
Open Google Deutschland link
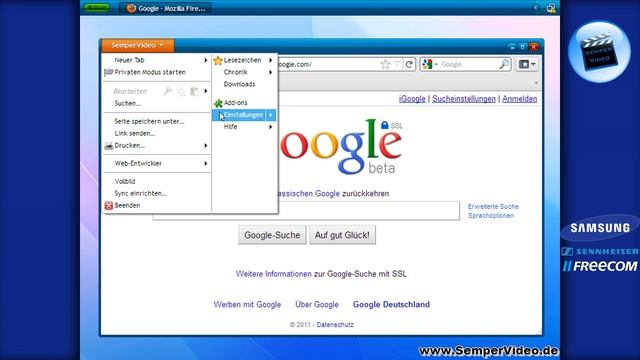click(391, 304)
